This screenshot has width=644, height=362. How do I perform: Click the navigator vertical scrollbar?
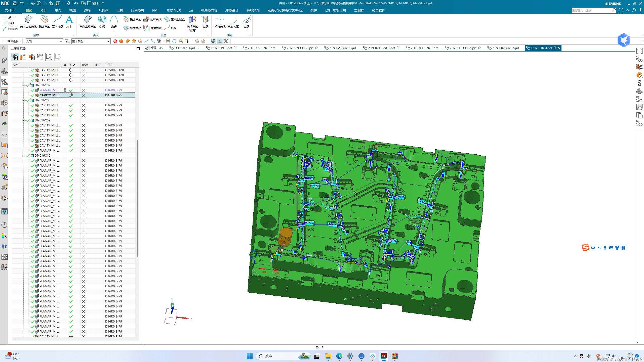(x=137, y=199)
